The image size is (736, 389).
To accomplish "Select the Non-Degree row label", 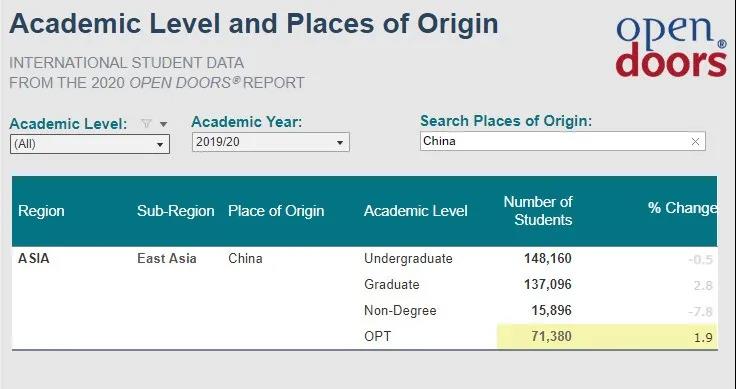I will click(x=400, y=311).
